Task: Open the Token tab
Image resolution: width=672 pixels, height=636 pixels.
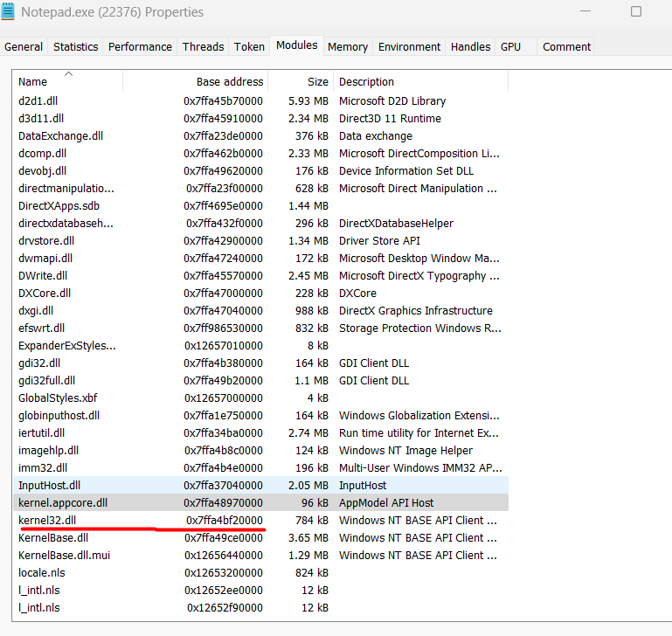Action: pos(249,46)
